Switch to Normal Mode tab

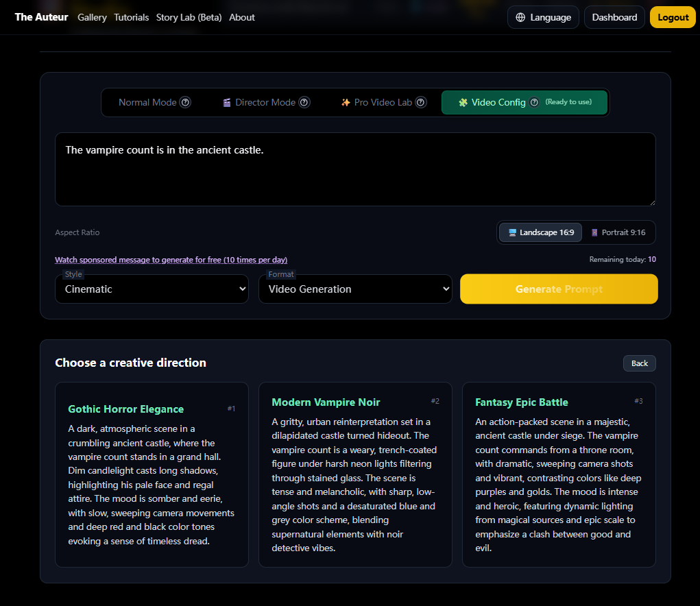(x=154, y=102)
